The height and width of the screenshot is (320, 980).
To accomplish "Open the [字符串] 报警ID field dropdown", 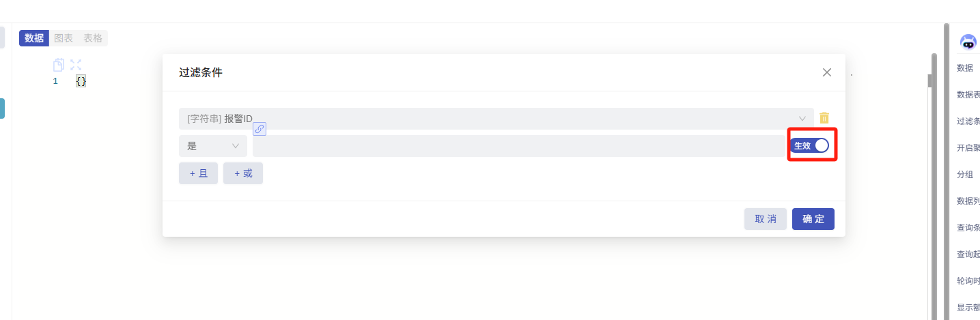I will pos(496,119).
